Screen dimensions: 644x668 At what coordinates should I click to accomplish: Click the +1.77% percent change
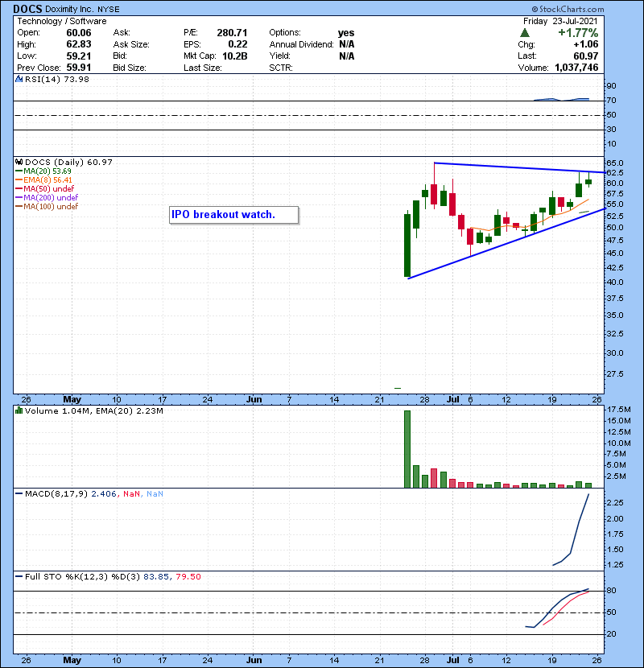pyautogui.click(x=578, y=33)
